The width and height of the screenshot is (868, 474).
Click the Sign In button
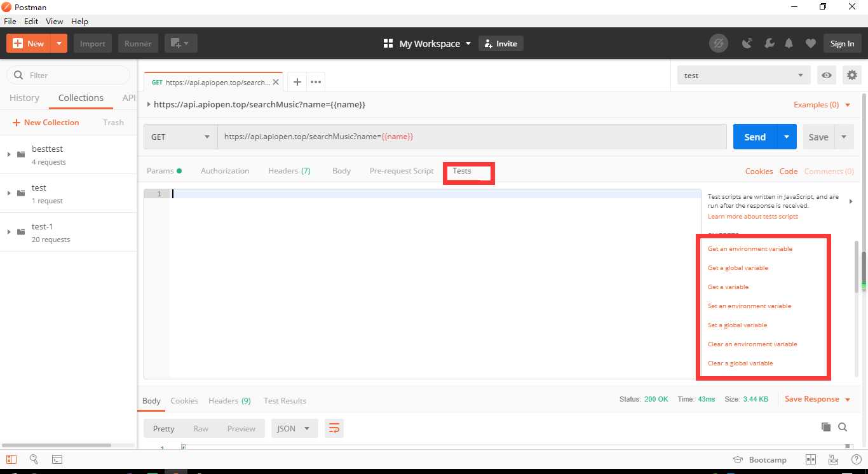[x=842, y=43]
